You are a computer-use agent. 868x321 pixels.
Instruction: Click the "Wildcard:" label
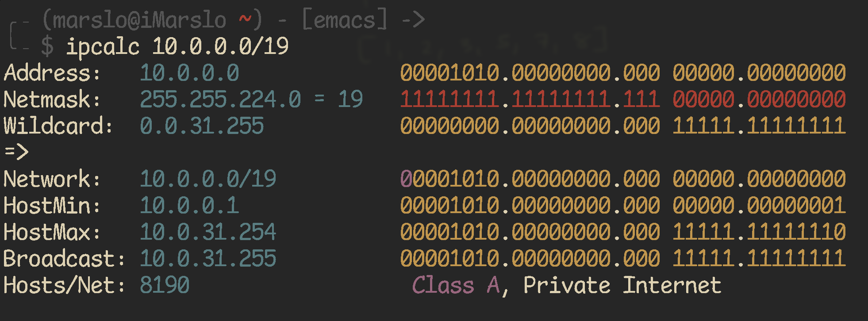pos(58,126)
